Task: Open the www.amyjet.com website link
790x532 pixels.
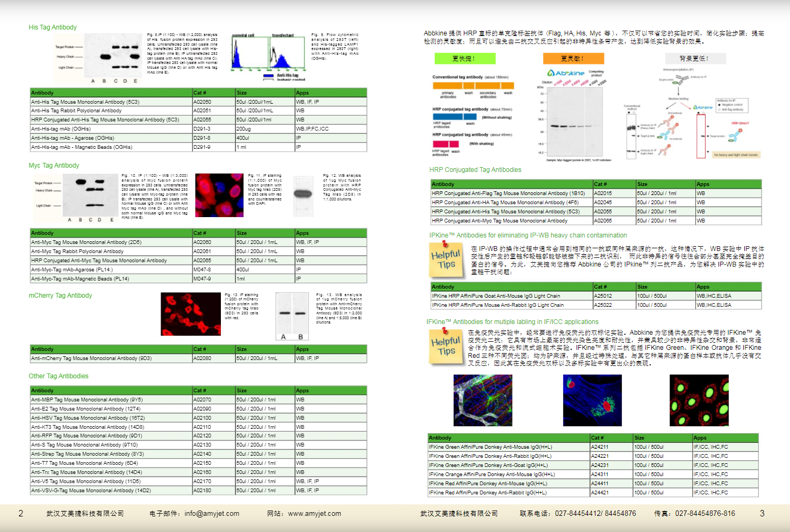Action: pos(314,514)
